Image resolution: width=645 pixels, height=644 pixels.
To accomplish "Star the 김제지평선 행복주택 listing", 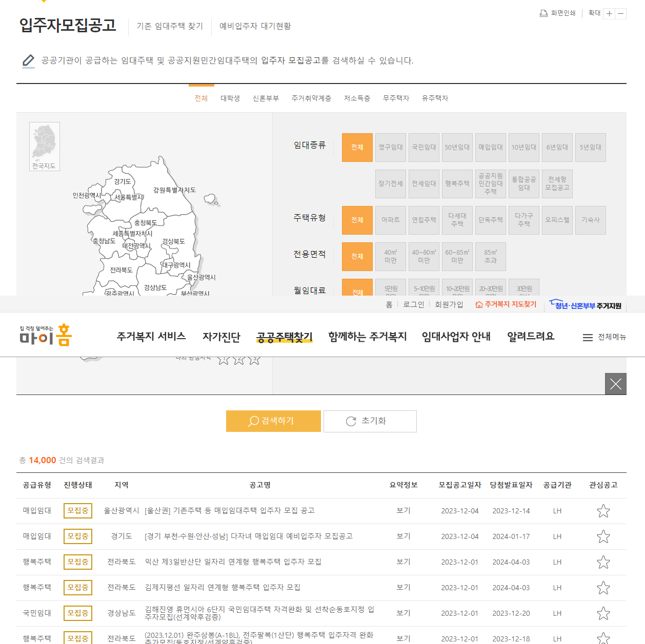I will (x=603, y=588).
